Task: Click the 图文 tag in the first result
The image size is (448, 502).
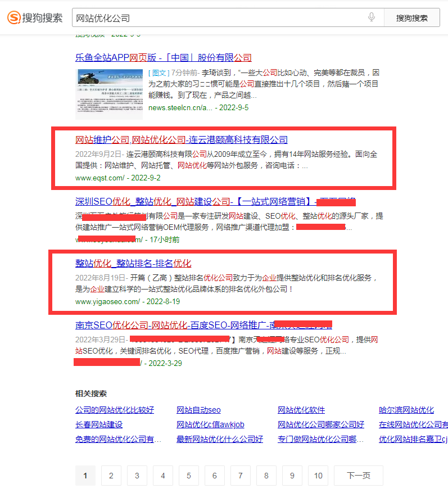Action: (159, 73)
